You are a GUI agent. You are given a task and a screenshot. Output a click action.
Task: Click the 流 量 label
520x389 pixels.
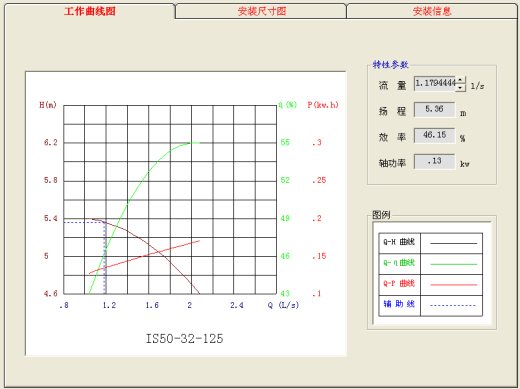(392, 86)
